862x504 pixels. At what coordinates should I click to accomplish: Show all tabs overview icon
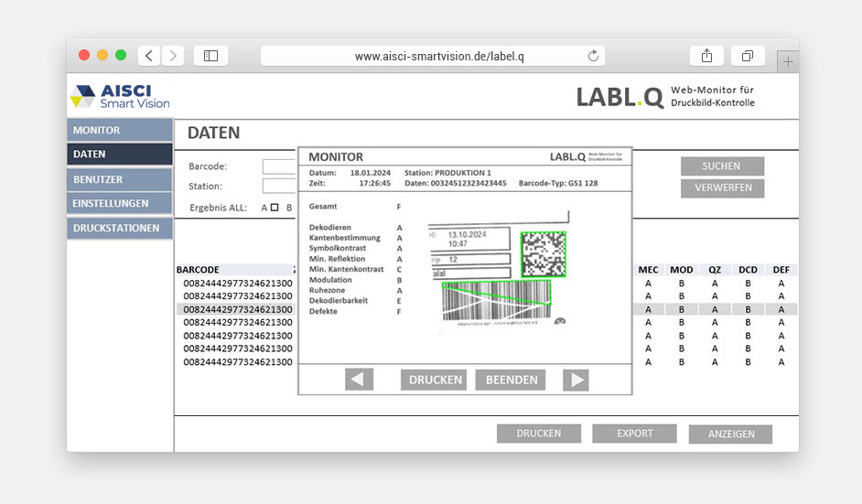[748, 56]
